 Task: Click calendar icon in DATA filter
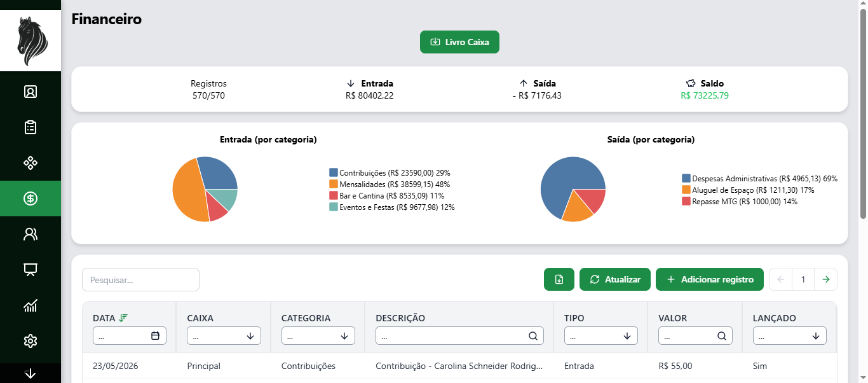click(x=155, y=336)
